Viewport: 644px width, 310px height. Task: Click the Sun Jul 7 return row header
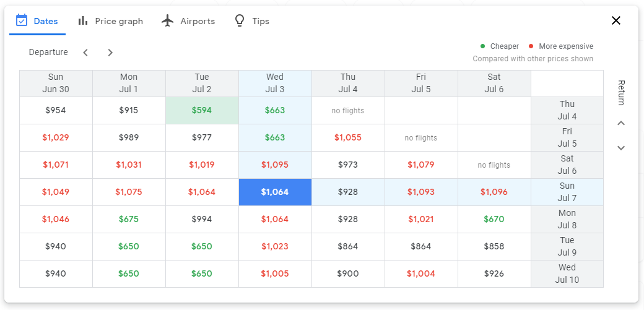pyautogui.click(x=567, y=192)
